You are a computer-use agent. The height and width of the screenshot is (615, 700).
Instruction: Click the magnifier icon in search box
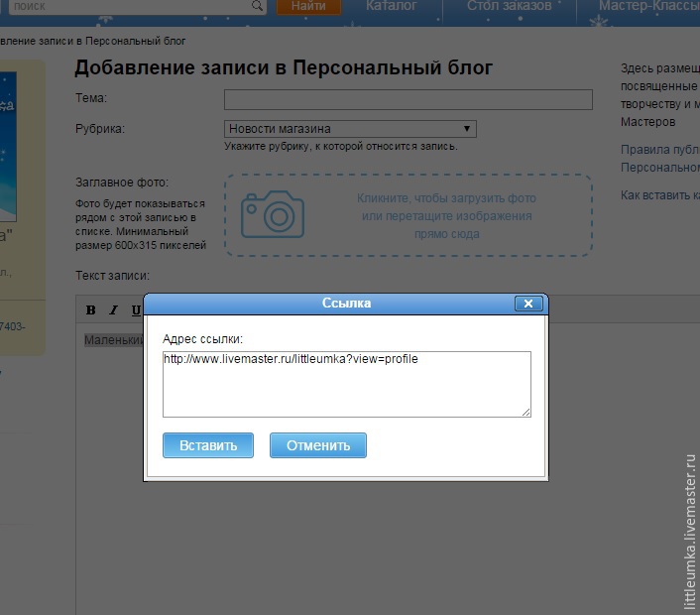point(258,6)
